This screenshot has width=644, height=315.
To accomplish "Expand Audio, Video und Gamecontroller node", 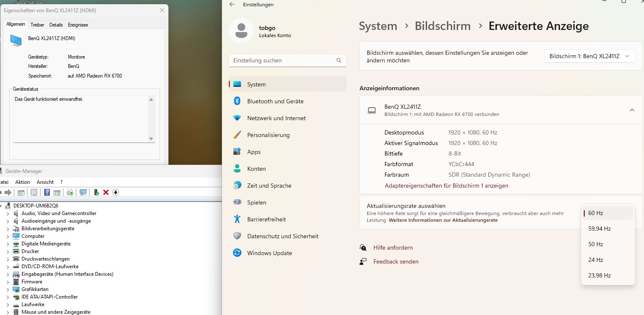I will tap(8, 213).
